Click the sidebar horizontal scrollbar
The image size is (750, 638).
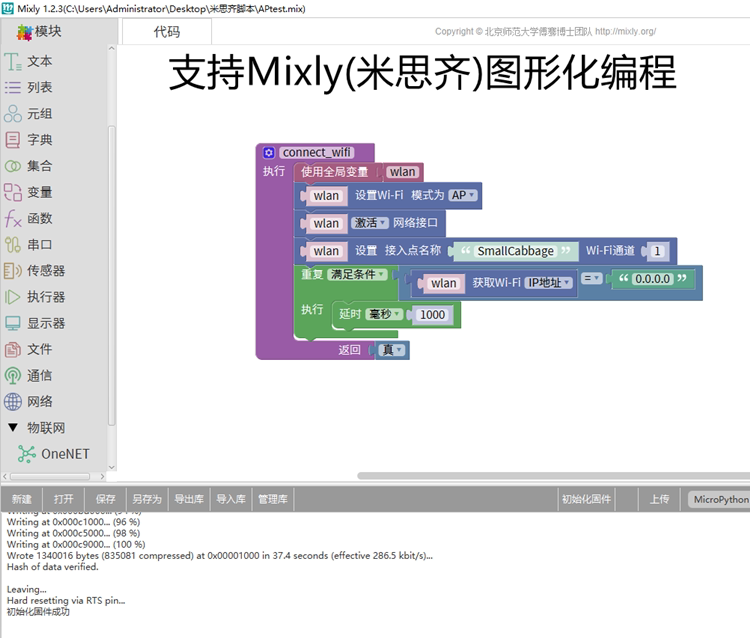coord(50,476)
